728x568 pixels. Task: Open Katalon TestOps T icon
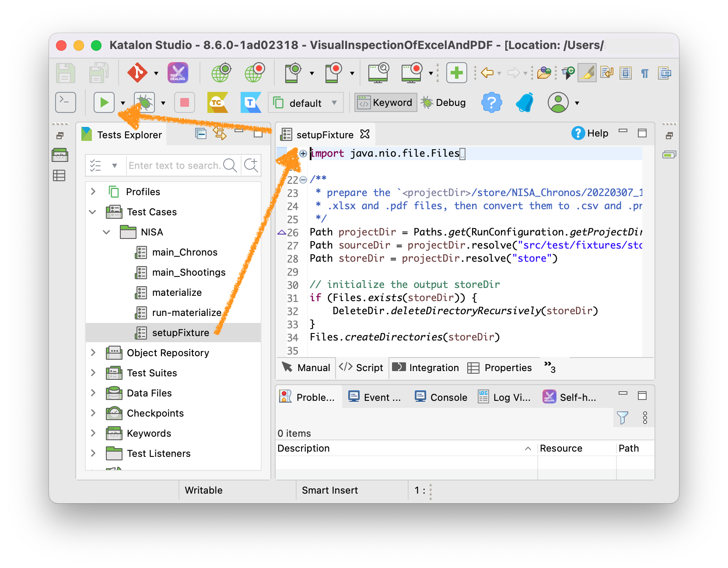[x=251, y=102]
